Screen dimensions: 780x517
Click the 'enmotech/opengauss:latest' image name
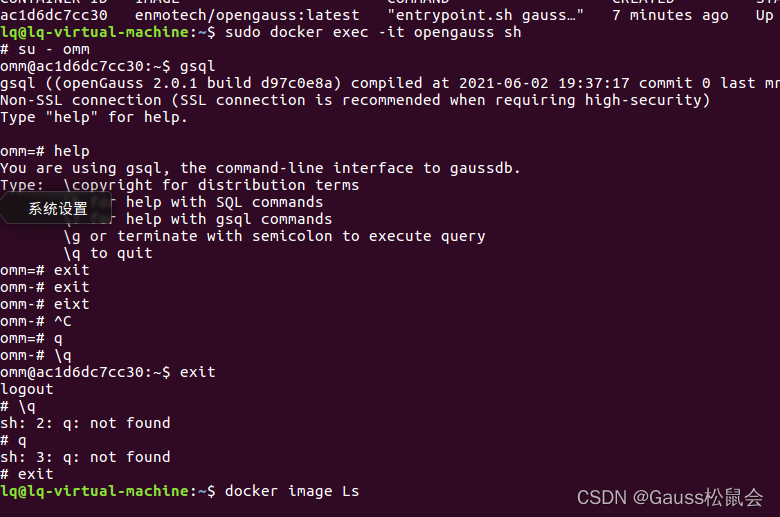[x=247, y=15]
